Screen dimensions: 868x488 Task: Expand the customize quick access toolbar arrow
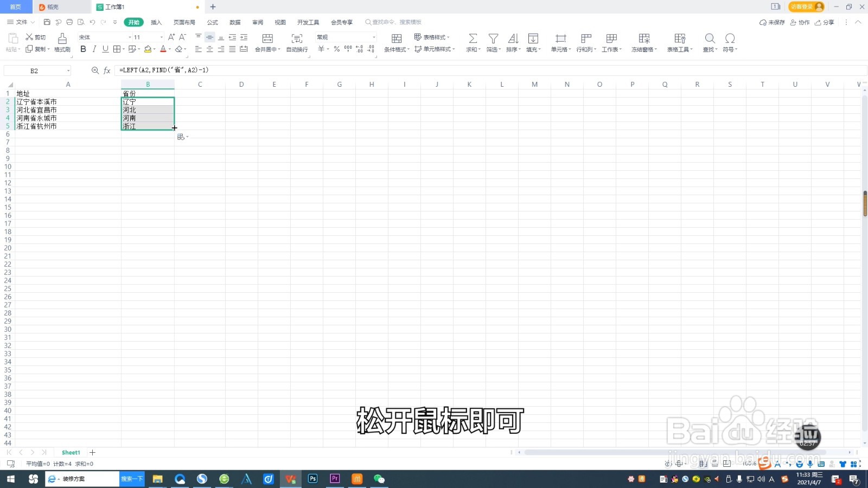point(115,22)
